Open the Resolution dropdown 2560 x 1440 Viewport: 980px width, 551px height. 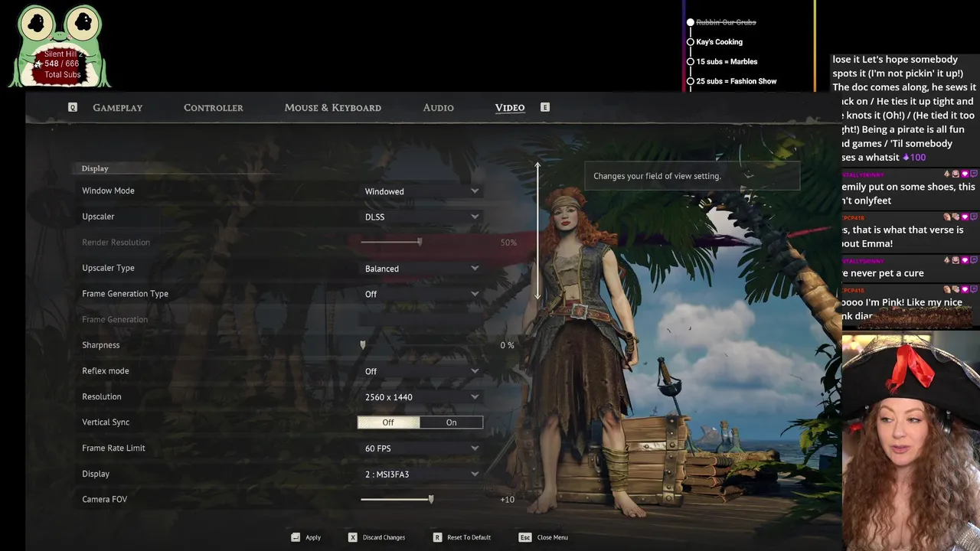420,397
